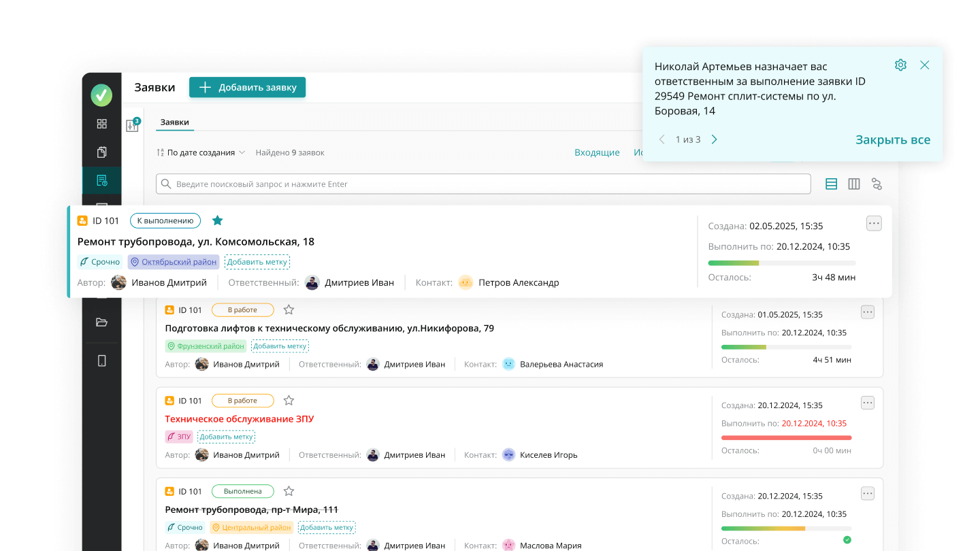Star the Техническое обслуживание ЗПУ request

(289, 401)
